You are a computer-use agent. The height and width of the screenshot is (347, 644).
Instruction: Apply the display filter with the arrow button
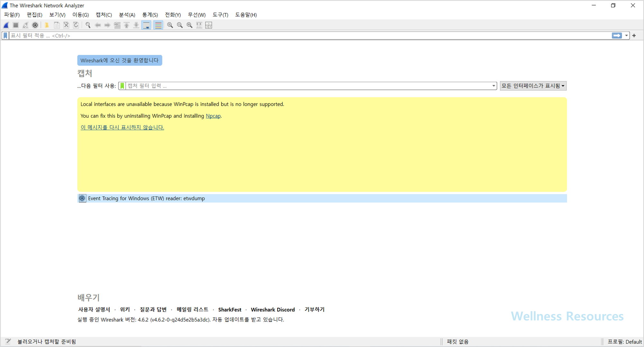point(617,36)
